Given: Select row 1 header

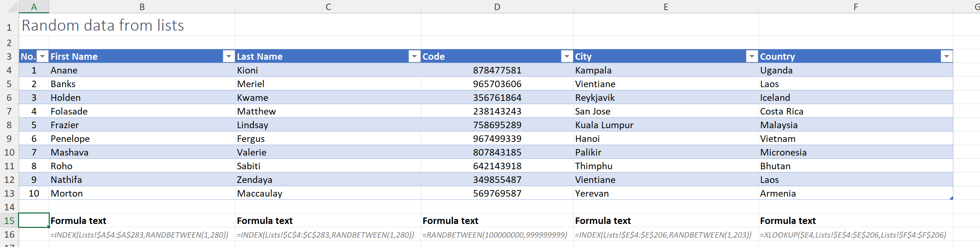Looking at the screenshot, I should coord(9,25).
